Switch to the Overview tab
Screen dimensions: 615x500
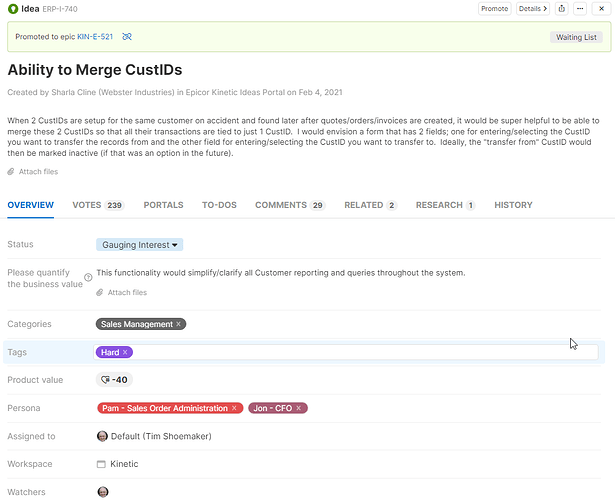[31, 205]
